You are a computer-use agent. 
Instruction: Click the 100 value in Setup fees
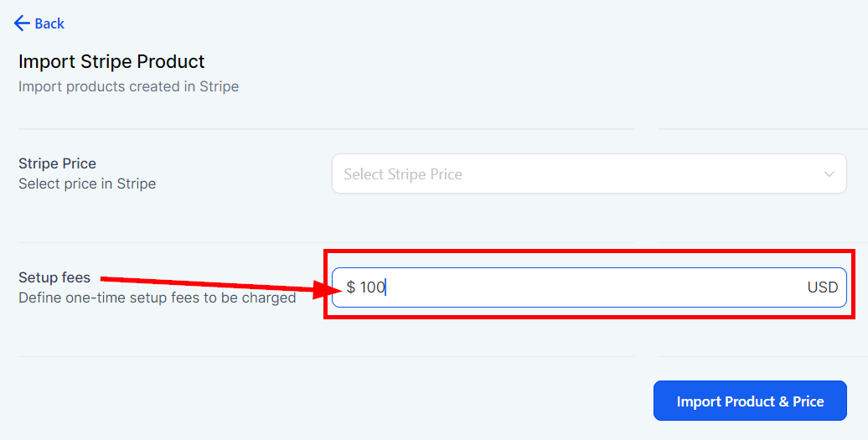372,287
